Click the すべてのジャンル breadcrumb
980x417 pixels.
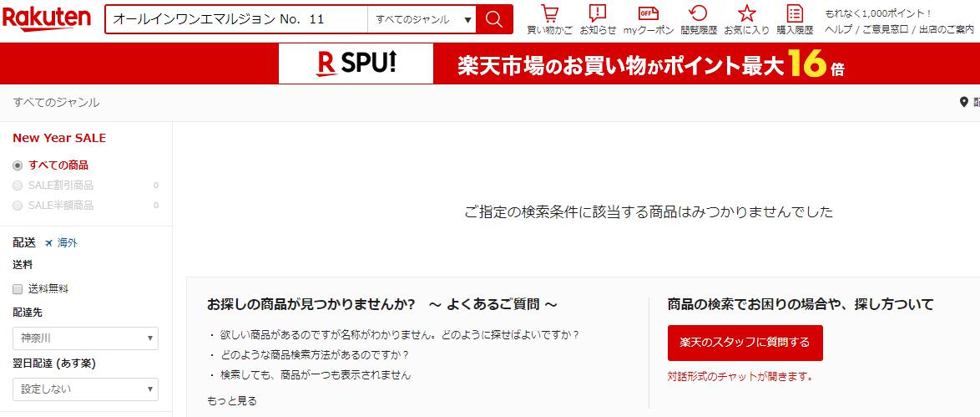[56, 103]
